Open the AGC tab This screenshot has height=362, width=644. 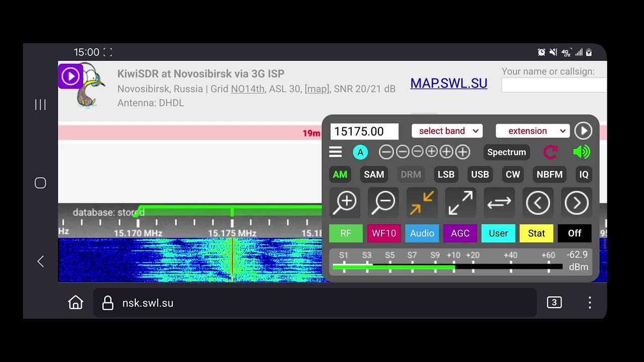pos(460,233)
